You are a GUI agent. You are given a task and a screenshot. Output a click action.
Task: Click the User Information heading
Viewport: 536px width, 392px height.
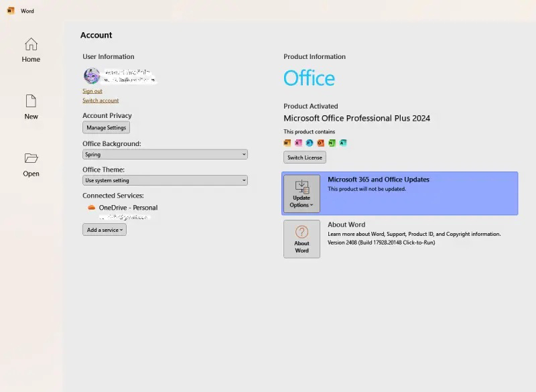(x=109, y=56)
